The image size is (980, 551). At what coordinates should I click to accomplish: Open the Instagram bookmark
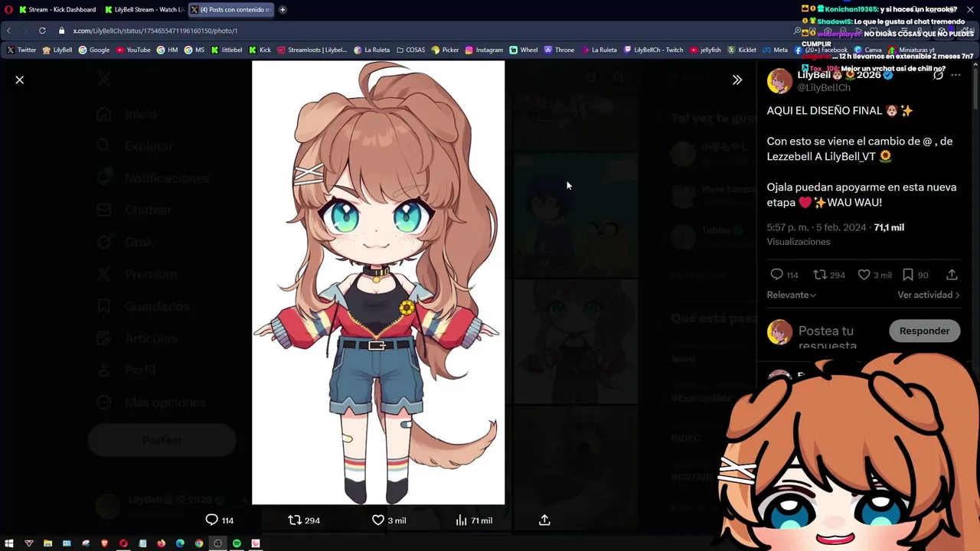click(484, 50)
